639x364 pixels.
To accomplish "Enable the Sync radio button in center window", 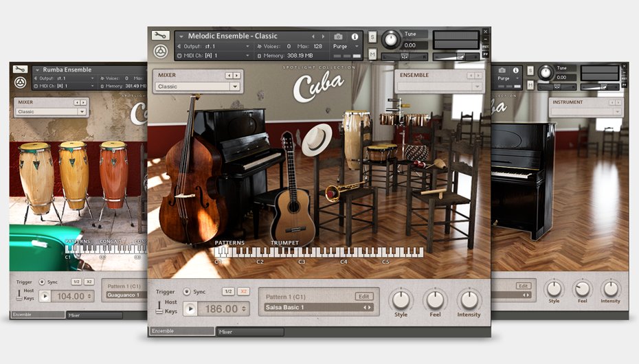I will coord(186,292).
